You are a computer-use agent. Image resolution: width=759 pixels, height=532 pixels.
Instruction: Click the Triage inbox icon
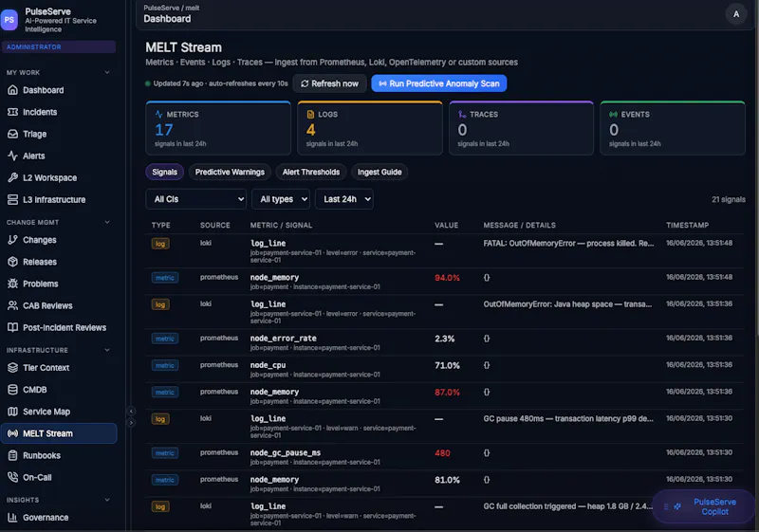[x=12, y=134]
